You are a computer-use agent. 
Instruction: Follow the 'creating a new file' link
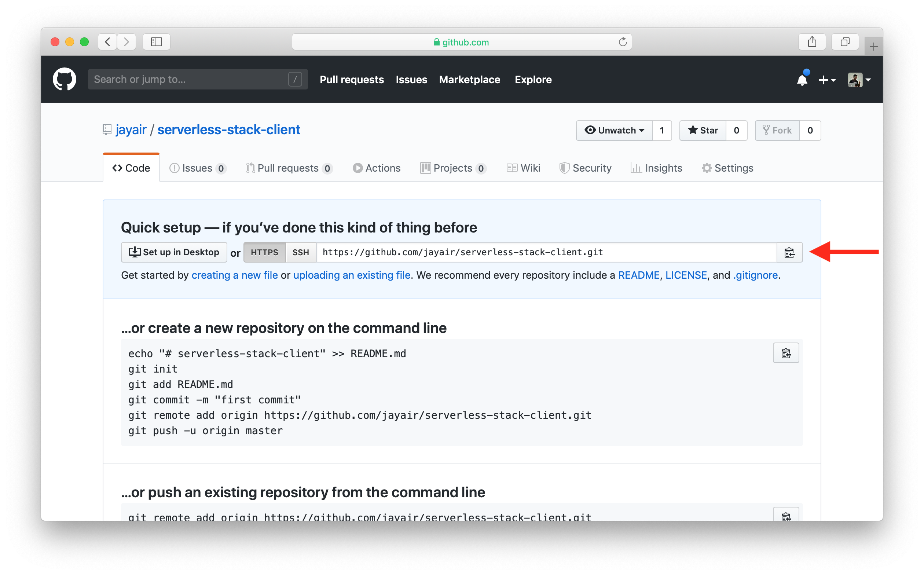pos(235,275)
